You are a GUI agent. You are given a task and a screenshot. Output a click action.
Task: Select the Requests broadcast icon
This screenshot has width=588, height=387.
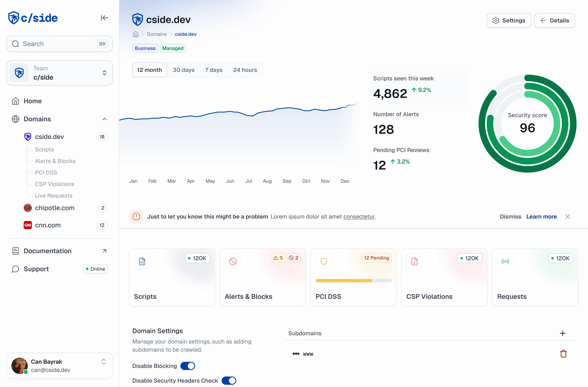click(505, 261)
